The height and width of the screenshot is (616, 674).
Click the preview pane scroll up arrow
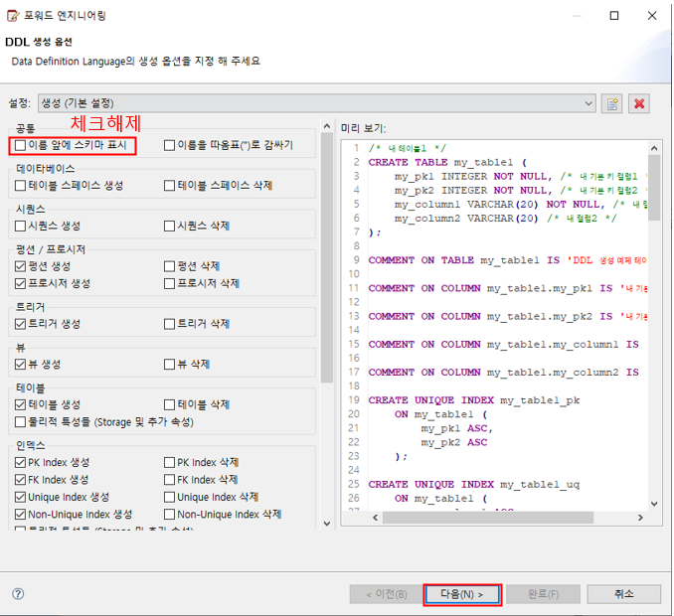click(x=654, y=148)
